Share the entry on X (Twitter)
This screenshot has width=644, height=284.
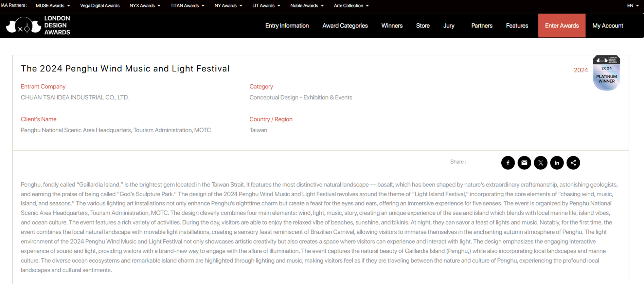click(540, 163)
